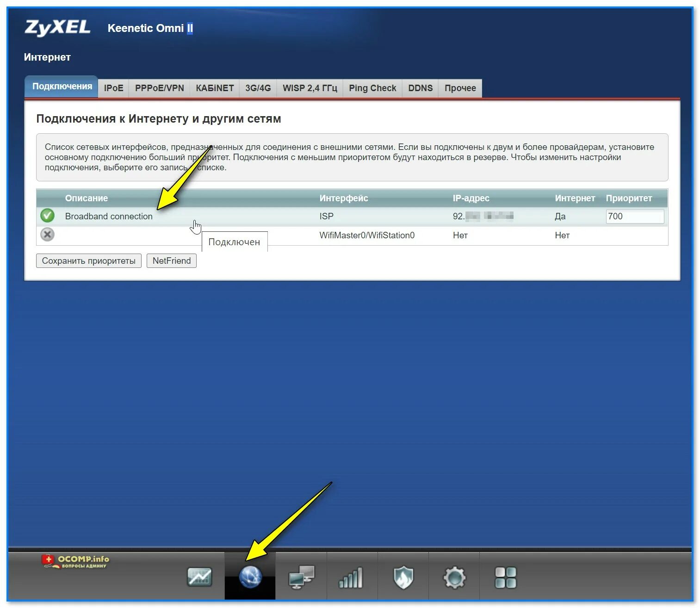Open the Ping Check tab
Screen dimensions: 700x608
coord(372,88)
